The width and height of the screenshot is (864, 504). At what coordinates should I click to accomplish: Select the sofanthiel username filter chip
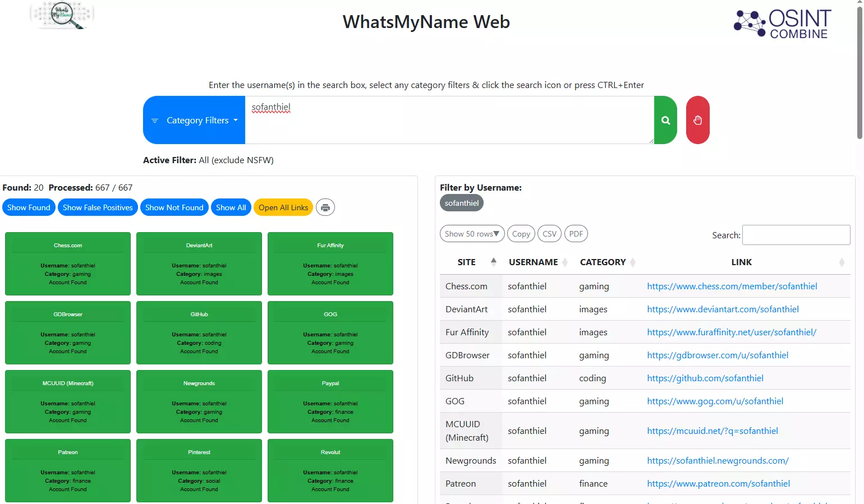tap(462, 203)
